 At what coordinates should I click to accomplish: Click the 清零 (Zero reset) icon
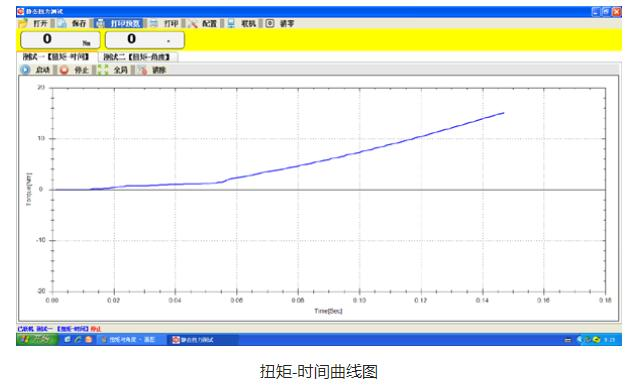pos(270,23)
